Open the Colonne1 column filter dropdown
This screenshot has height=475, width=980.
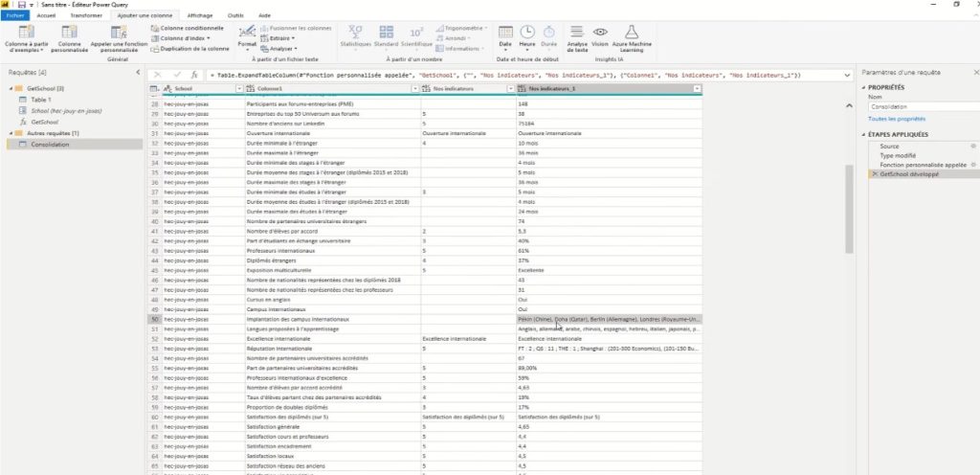414,89
